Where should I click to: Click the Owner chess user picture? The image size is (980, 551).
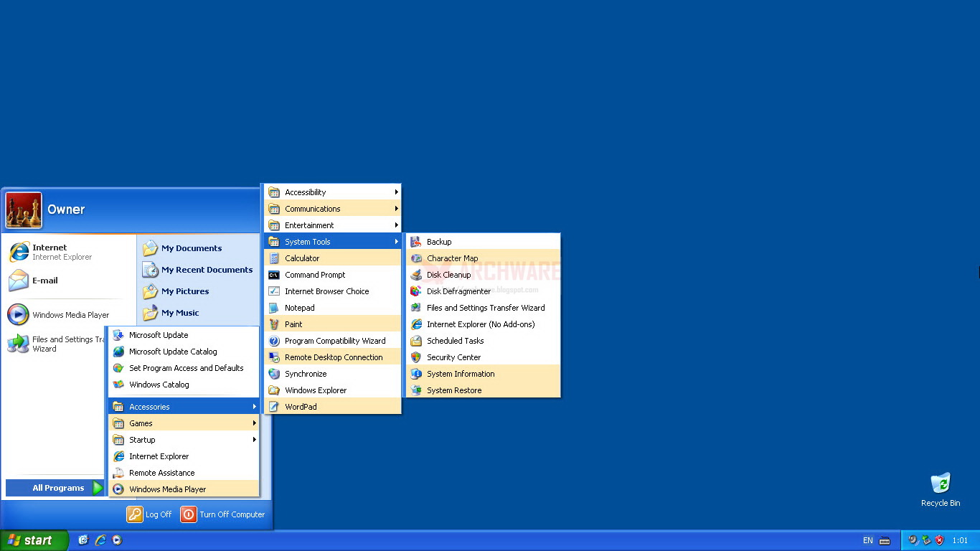[x=24, y=210]
